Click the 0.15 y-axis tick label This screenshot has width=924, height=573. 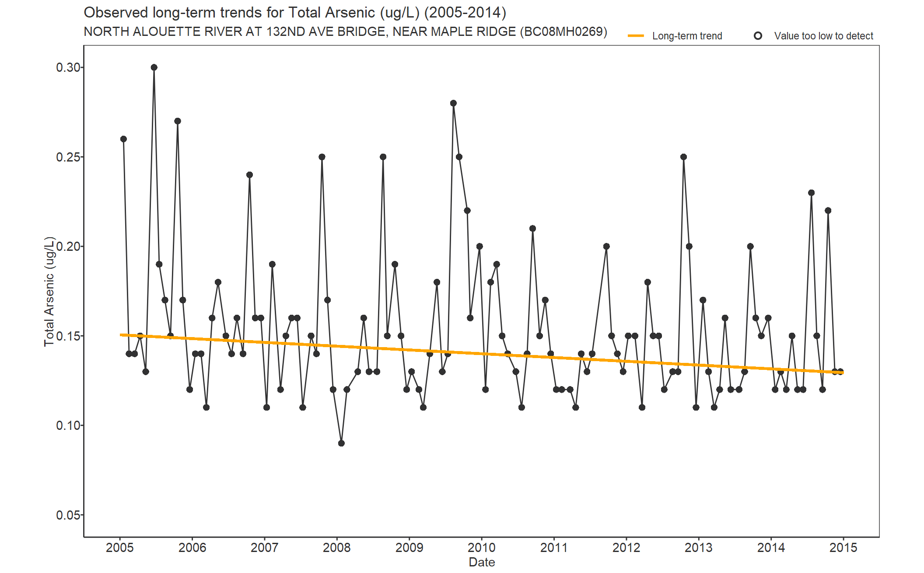click(68, 336)
